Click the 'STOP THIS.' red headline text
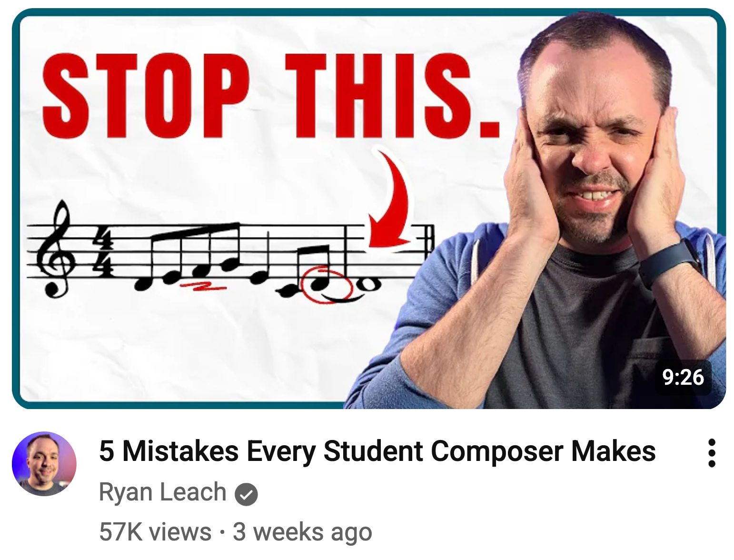The width and height of the screenshot is (734, 560). pos(271,95)
